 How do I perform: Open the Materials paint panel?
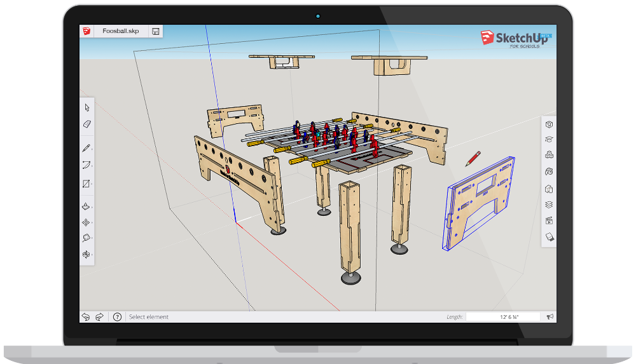click(549, 172)
